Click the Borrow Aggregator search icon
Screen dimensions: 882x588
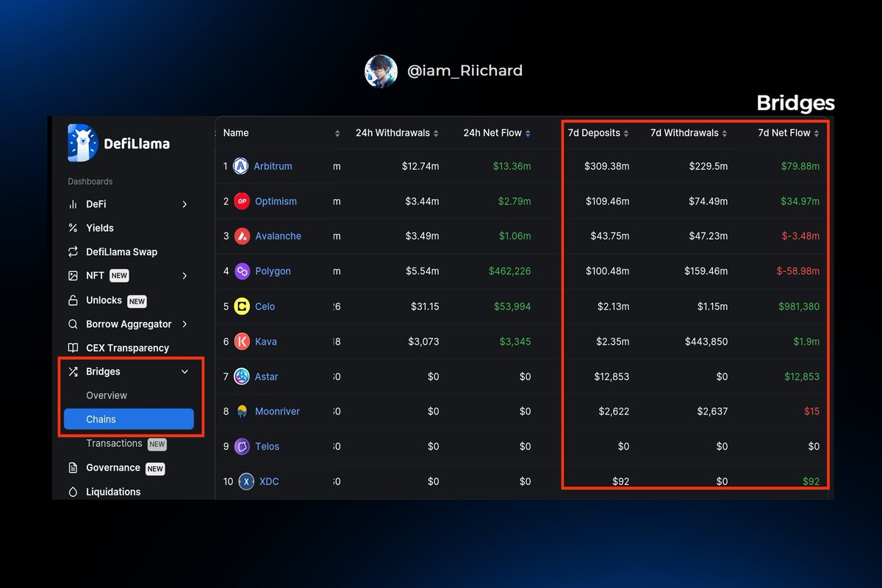73,324
